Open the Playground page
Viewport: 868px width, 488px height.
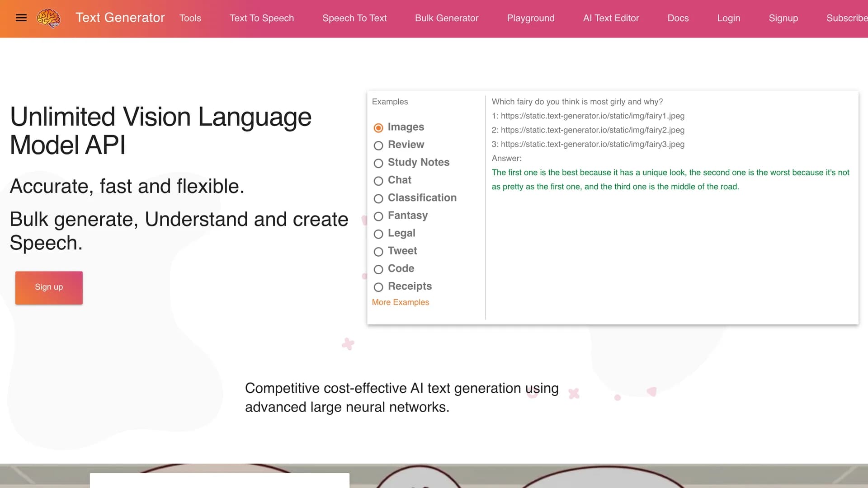coord(531,18)
